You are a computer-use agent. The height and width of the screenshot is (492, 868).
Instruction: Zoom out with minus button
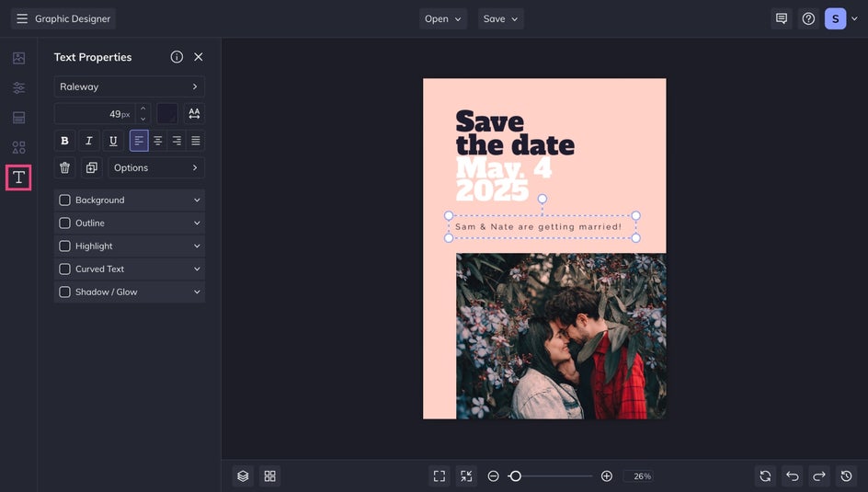tap(493, 476)
